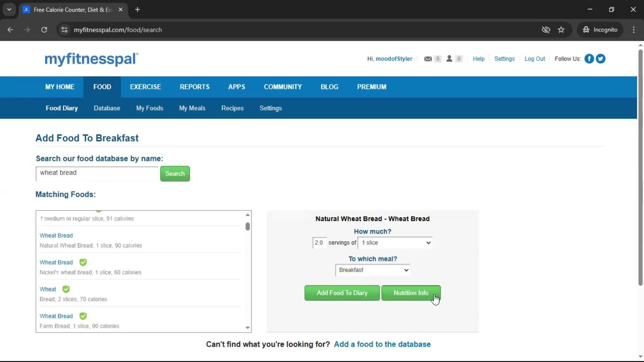Screen dimensions: 644x362
Task: Open COMMUNITY menu
Action: (x=283, y=87)
